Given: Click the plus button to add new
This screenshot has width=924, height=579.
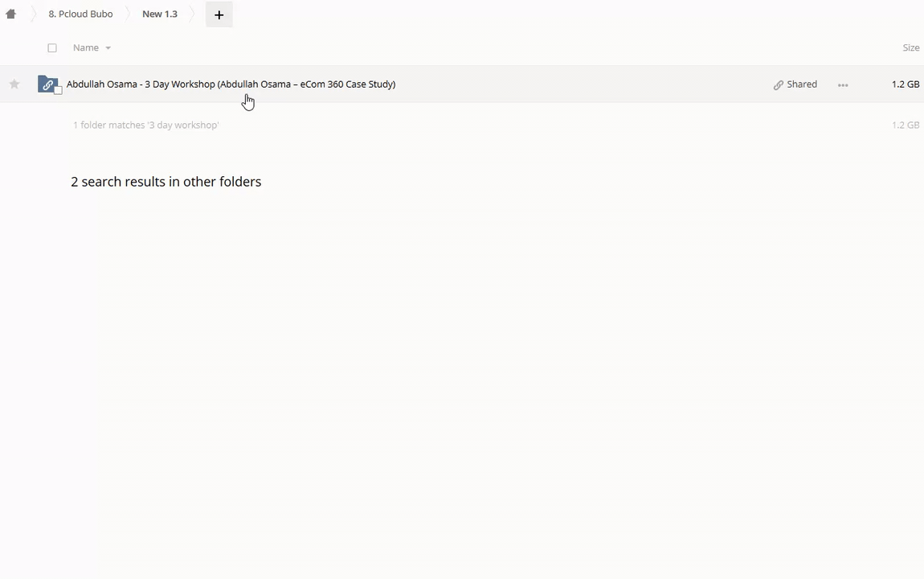Looking at the screenshot, I should pyautogui.click(x=219, y=14).
